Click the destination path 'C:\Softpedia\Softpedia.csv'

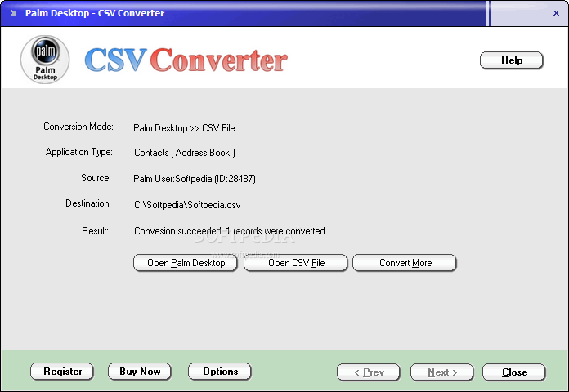(x=187, y=205)
